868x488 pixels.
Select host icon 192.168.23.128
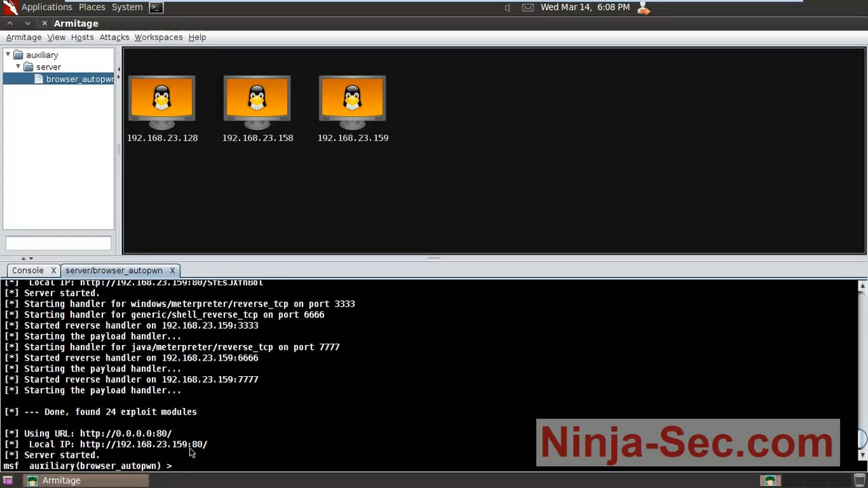click(x=161, y=102)
